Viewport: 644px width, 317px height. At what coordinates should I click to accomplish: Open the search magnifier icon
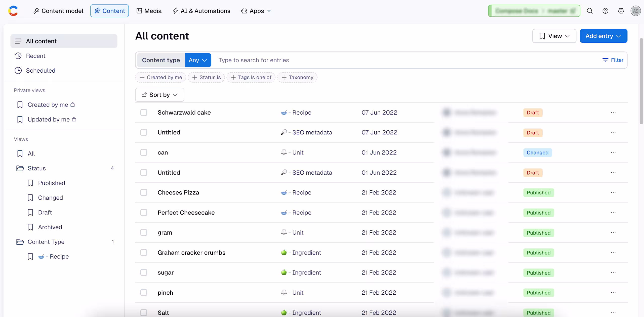[x=590, y=11]
